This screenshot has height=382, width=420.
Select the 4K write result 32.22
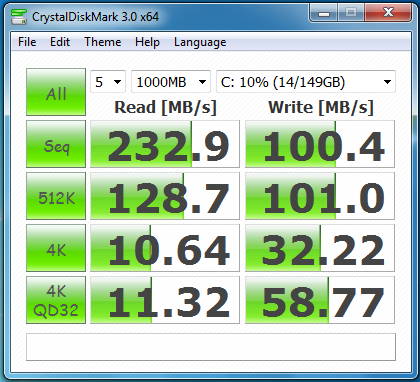[320, 248]
